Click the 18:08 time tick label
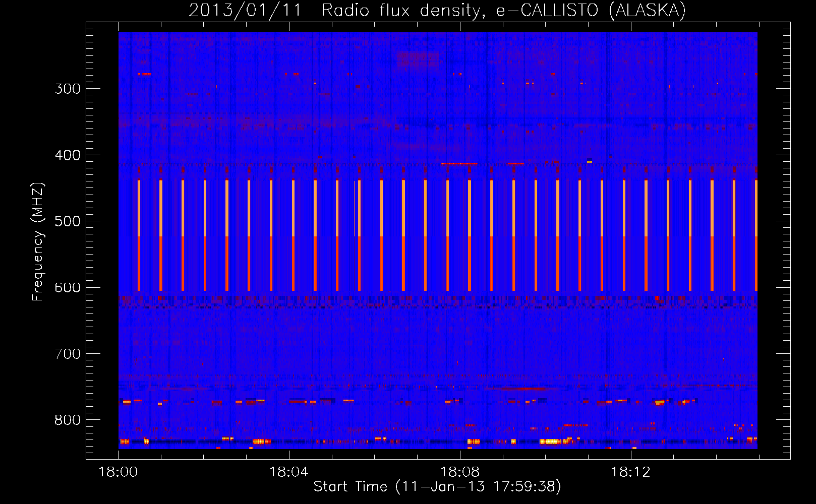Screen dimensions: 816x504 pos(460,472)
